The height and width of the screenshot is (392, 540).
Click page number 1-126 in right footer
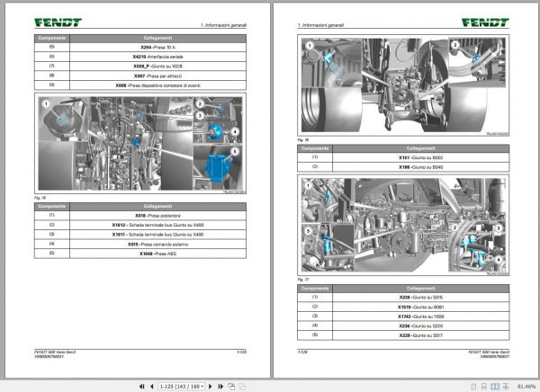point(302,352)
